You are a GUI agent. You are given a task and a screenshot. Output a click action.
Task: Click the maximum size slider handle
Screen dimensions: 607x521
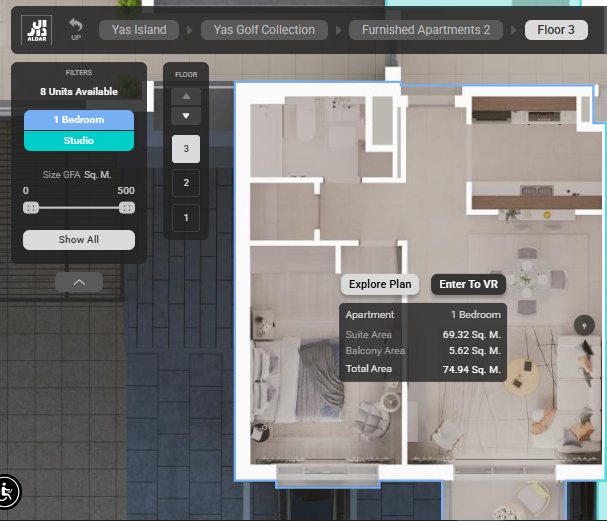[x=127, y=208]
